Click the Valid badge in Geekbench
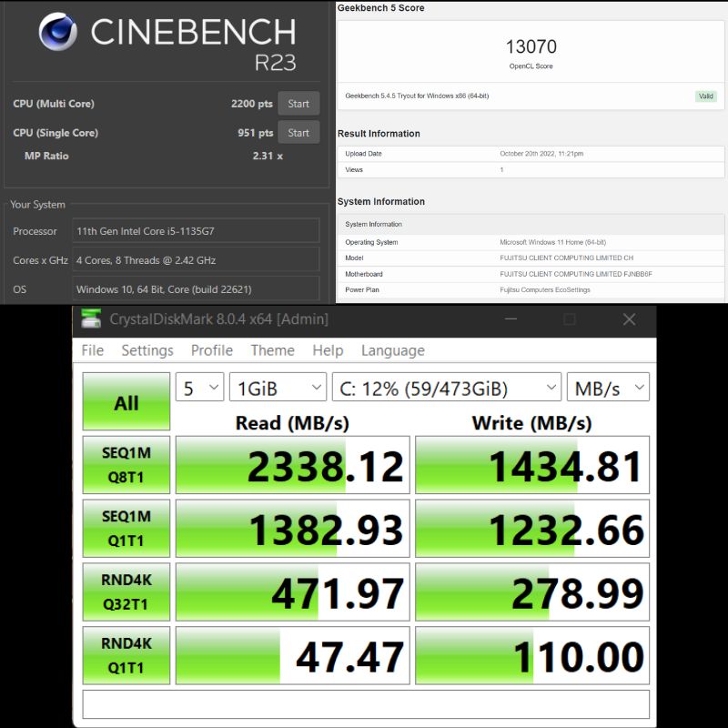This screenshot has width=728, height=728. click(706, 96)
